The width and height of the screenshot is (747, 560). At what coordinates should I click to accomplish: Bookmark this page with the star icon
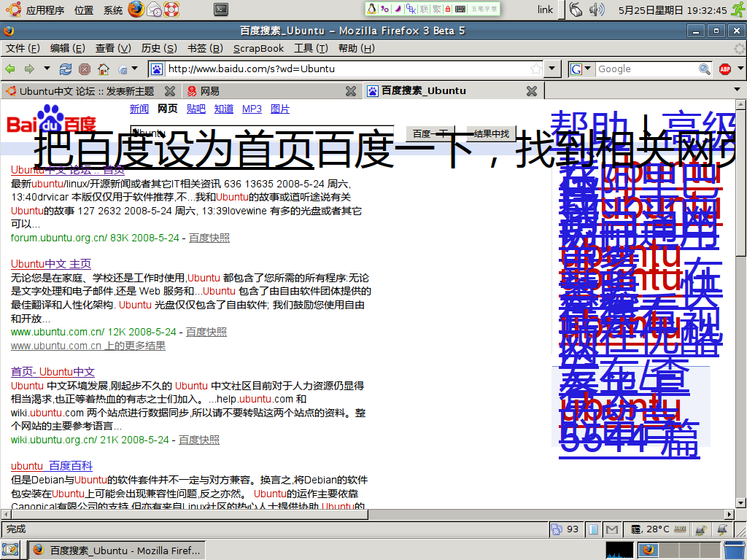click(x=536, y=69)
